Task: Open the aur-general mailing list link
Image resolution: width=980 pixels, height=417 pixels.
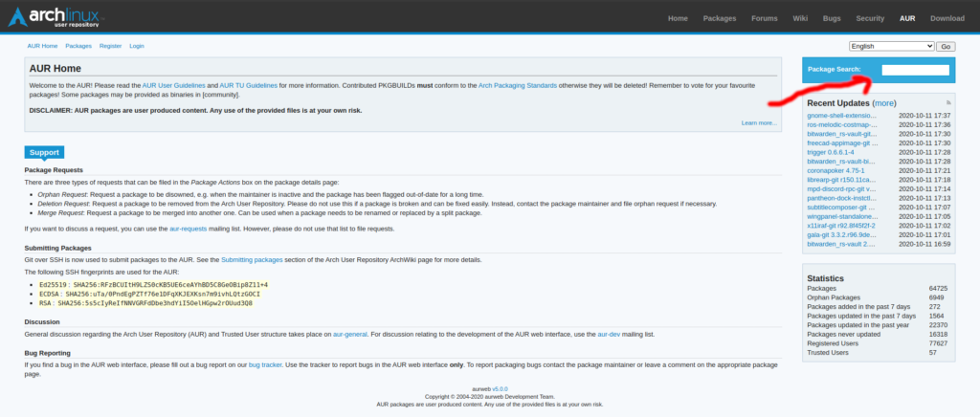Action: point(350,335)
